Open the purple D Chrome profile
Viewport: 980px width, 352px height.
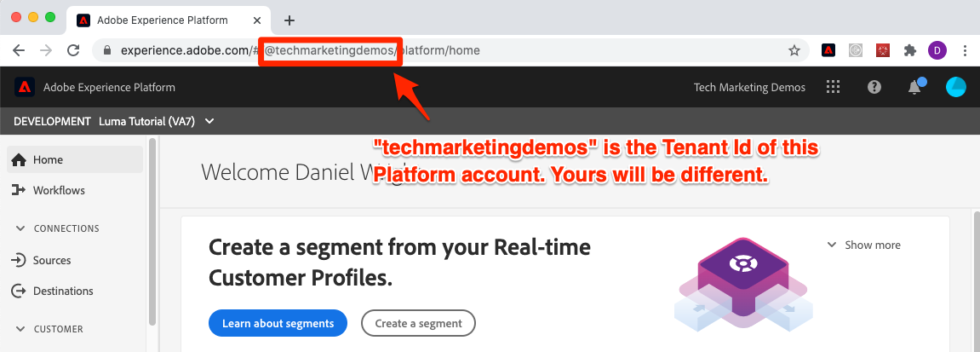(x=937, y=50)
